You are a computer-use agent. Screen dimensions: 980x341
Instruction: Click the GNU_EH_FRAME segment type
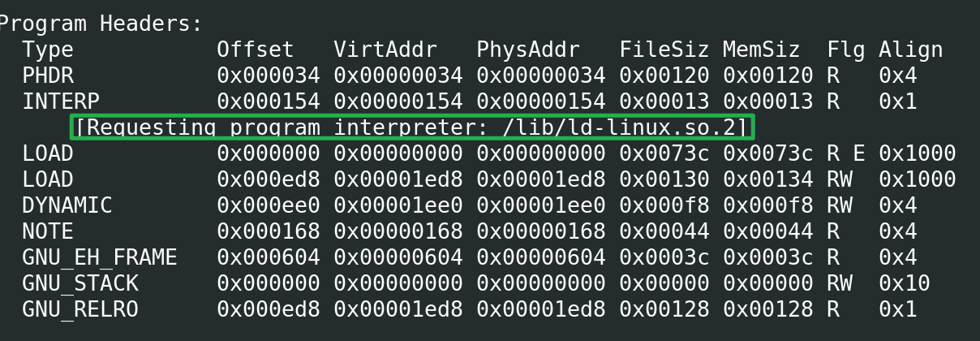point(99,257)
